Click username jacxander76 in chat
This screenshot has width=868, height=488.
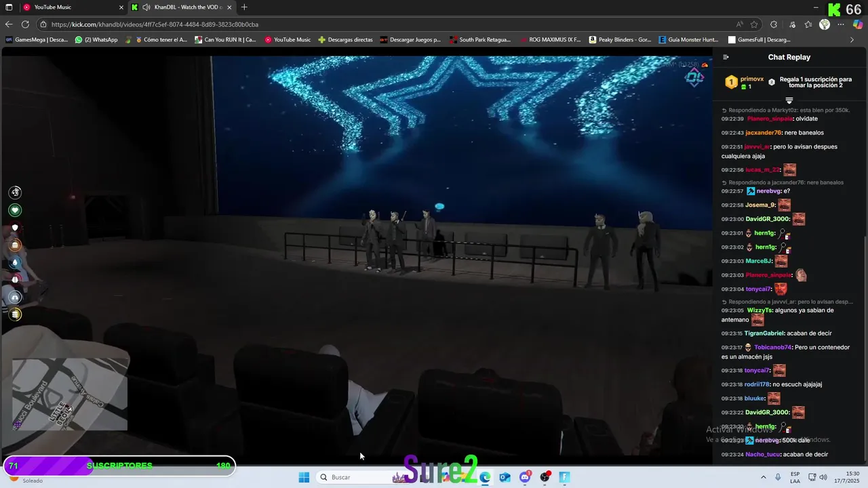[x=763, y=133]
